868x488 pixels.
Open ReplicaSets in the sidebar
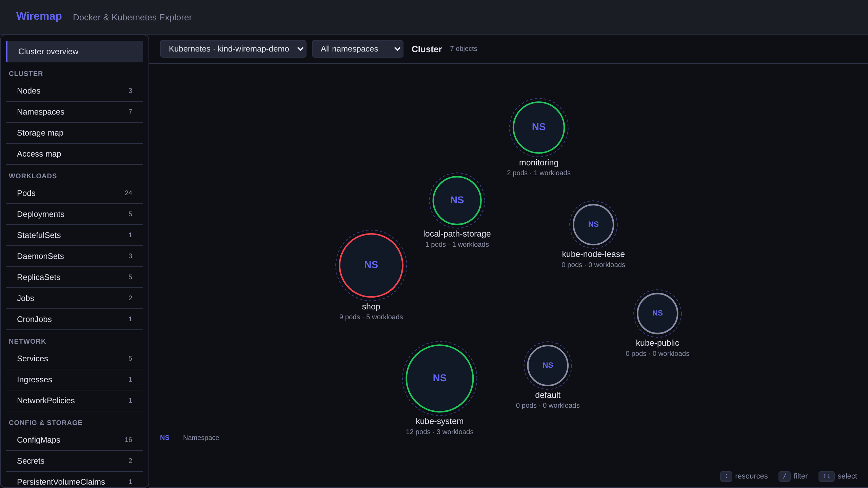pyautogui.click(x=75, y=277)
